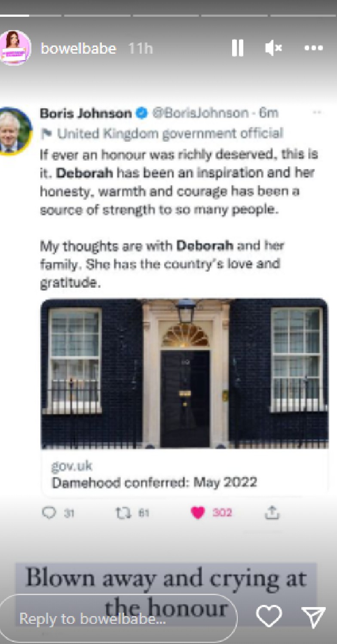Click the 61 retweets count
This screenshot has width=337, height=644.
(x=138, y=513)
